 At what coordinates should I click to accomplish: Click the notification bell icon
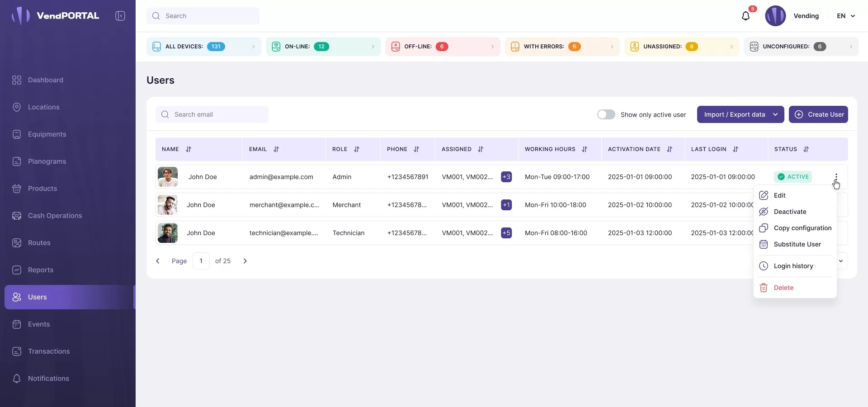click(x=745, y=16)
